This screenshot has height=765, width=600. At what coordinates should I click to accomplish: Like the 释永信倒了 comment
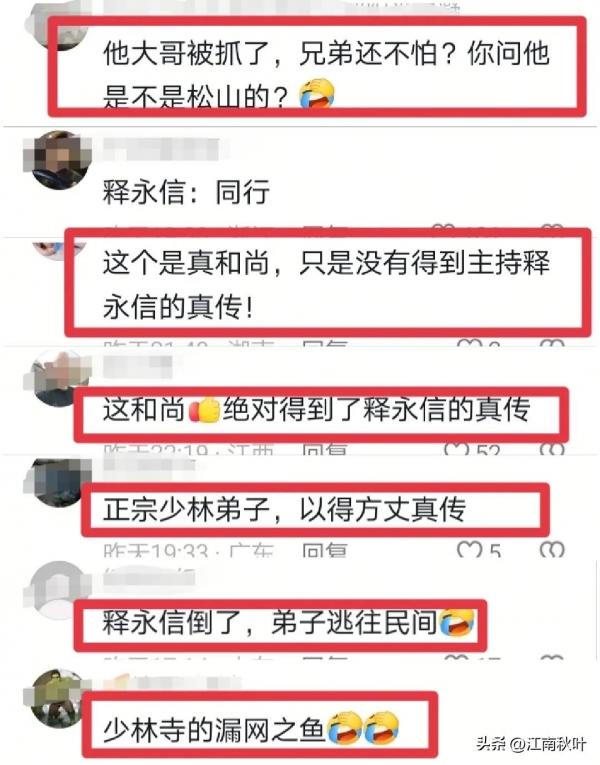point(456,657)
